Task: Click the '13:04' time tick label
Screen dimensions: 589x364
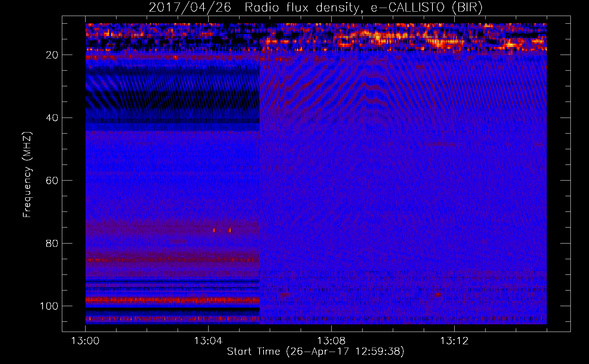Action: pyautogui.click(x=208, y=341)
